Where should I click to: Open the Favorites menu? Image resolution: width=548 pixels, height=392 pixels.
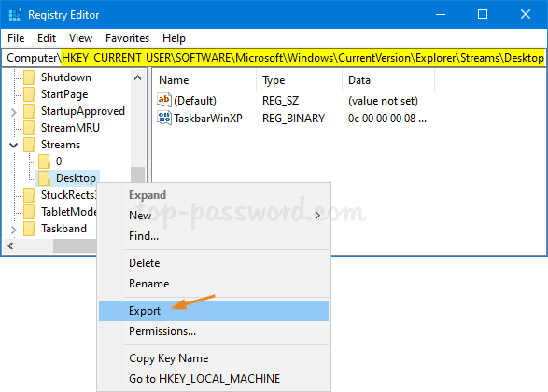[x=127, y=38]
